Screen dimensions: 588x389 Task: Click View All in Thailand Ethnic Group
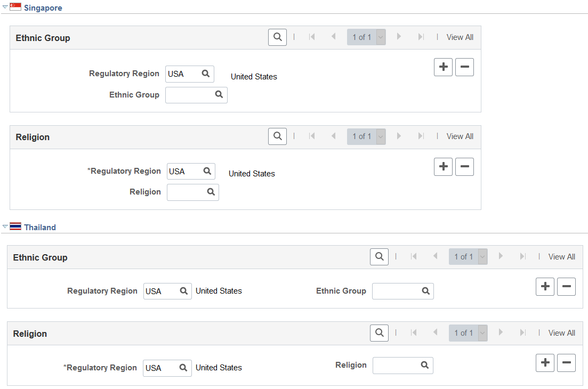tap(562, 257)
